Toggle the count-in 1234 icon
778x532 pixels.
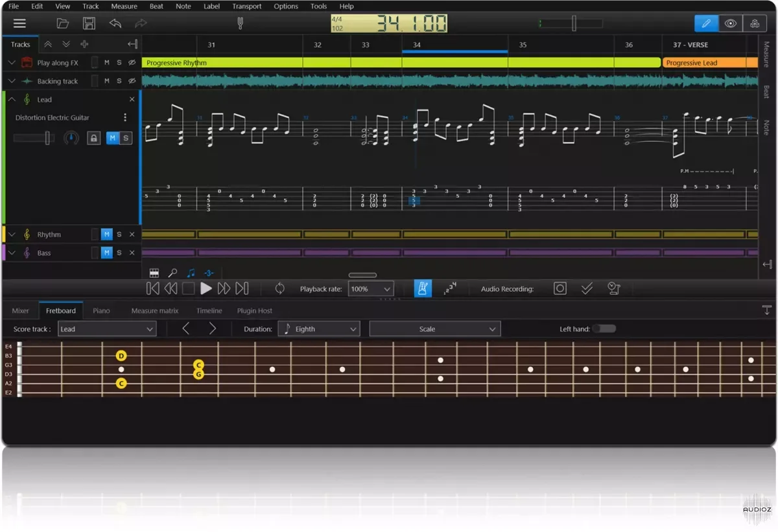pos(449,288)
